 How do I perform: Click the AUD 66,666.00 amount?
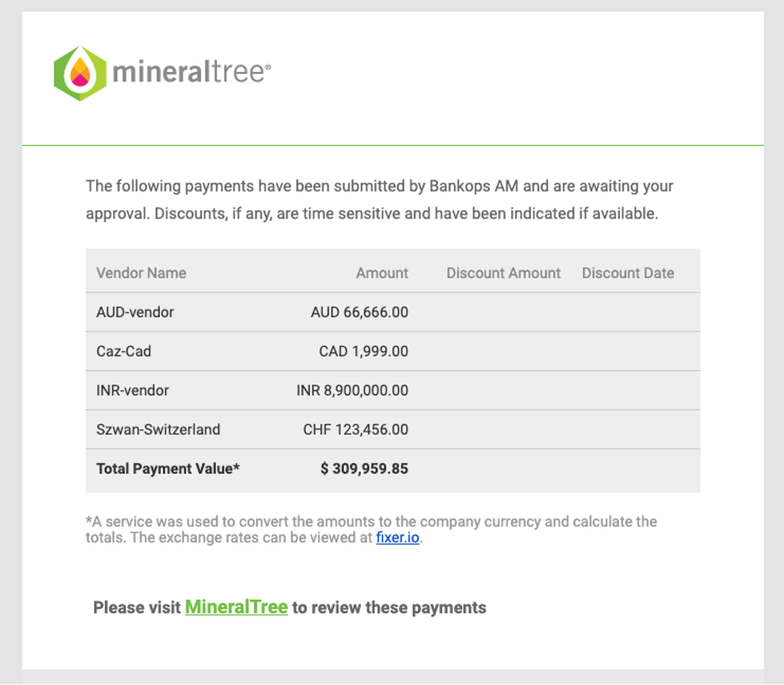359,312
